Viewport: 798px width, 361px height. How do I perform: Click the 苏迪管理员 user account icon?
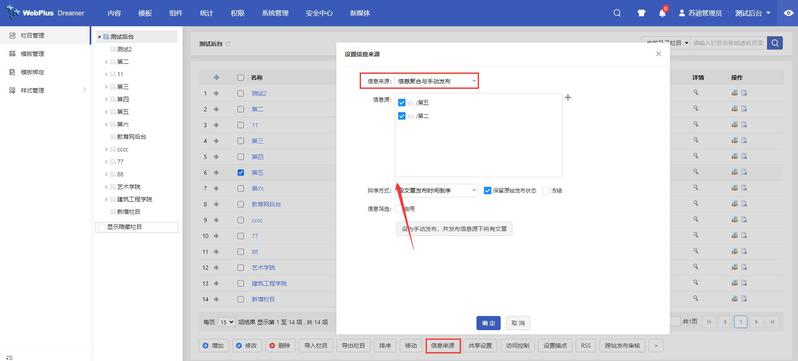coord(682,13)
